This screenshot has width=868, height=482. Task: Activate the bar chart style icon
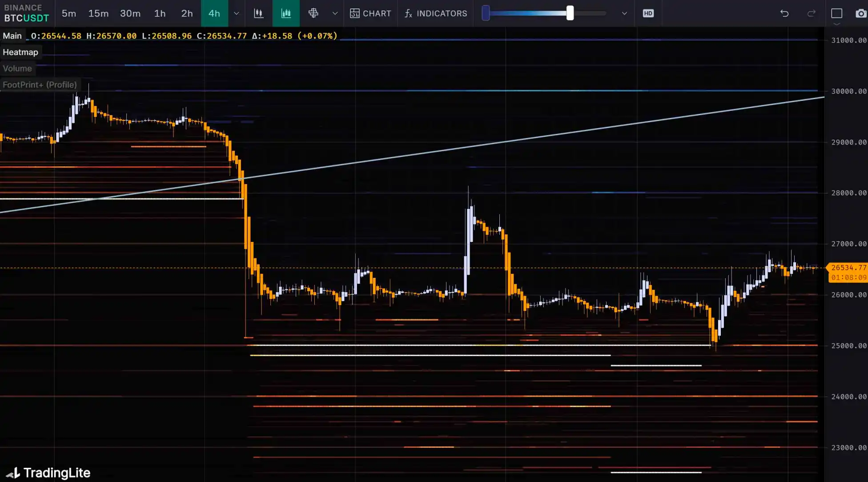pos(286,13)
